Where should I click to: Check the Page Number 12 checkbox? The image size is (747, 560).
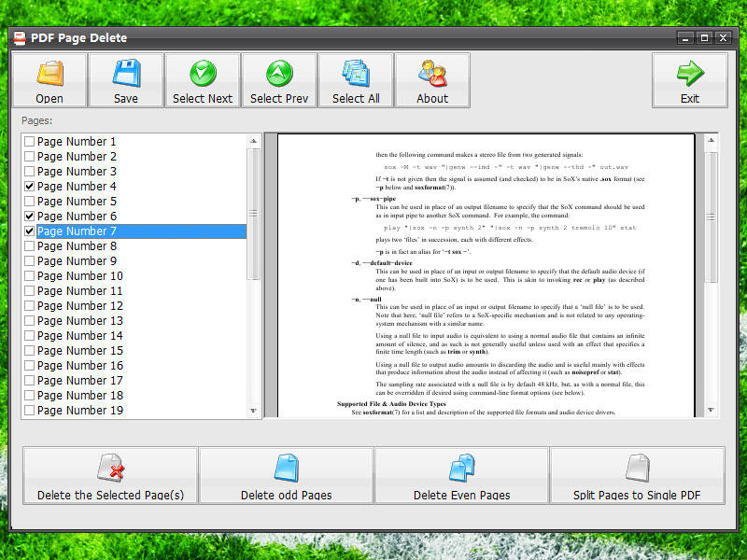click(30, 306)
